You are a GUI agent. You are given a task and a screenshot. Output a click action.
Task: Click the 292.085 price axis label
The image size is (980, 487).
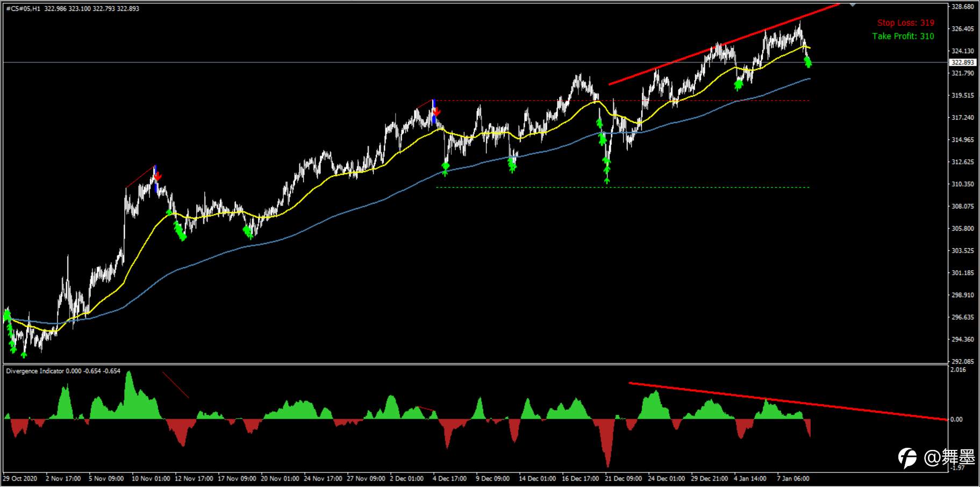click(963, 361)
